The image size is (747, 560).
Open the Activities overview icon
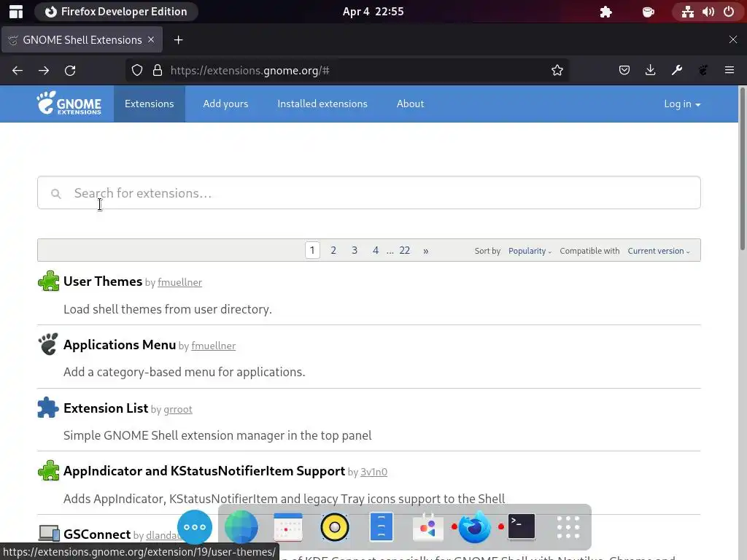tap(16, 12)
